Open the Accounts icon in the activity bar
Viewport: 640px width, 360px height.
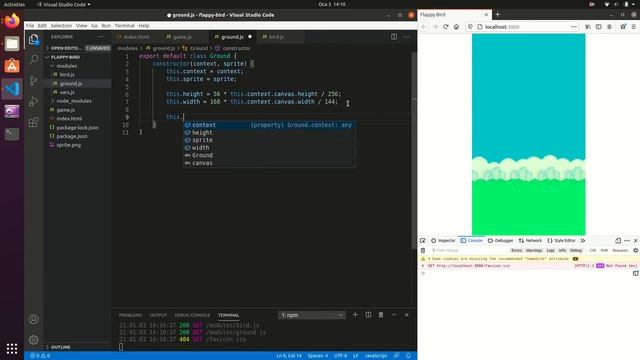click(33, 319)
